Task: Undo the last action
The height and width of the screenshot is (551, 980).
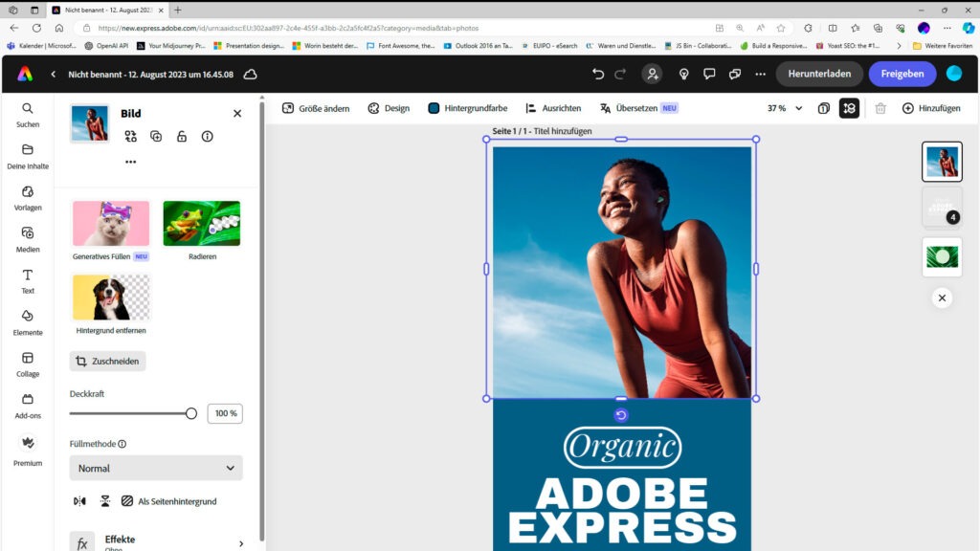Action: (x=598, y=74)
